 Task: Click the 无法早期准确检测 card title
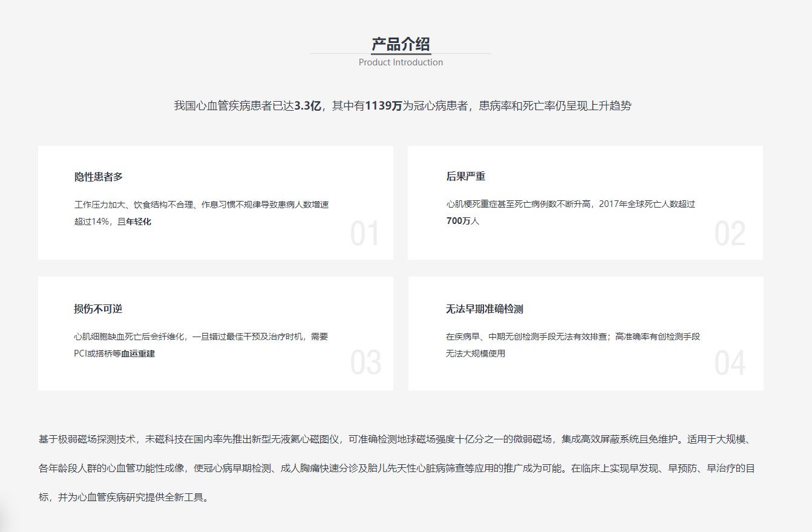coord(485,309)
